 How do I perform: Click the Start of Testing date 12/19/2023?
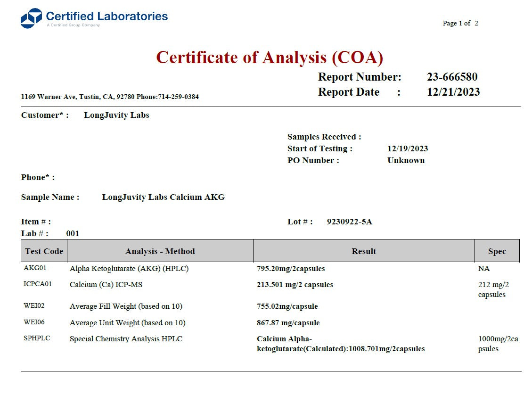[407, 148]
